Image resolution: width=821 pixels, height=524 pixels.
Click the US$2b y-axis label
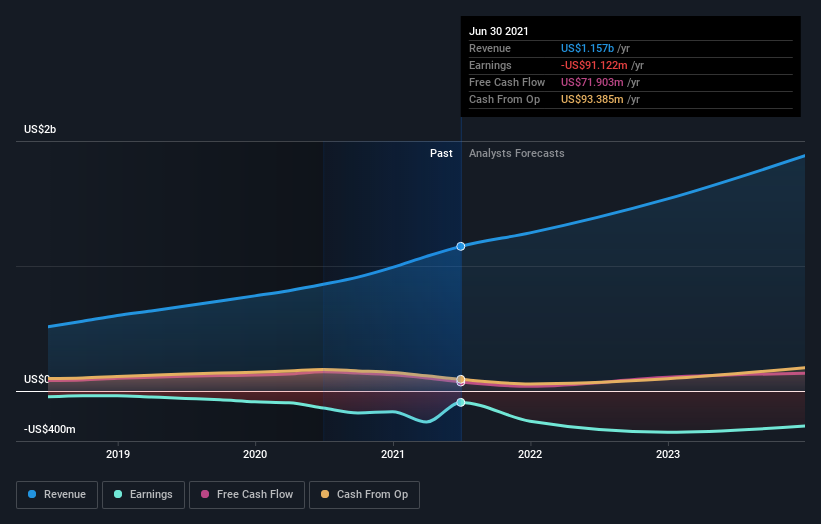(40, 129)
